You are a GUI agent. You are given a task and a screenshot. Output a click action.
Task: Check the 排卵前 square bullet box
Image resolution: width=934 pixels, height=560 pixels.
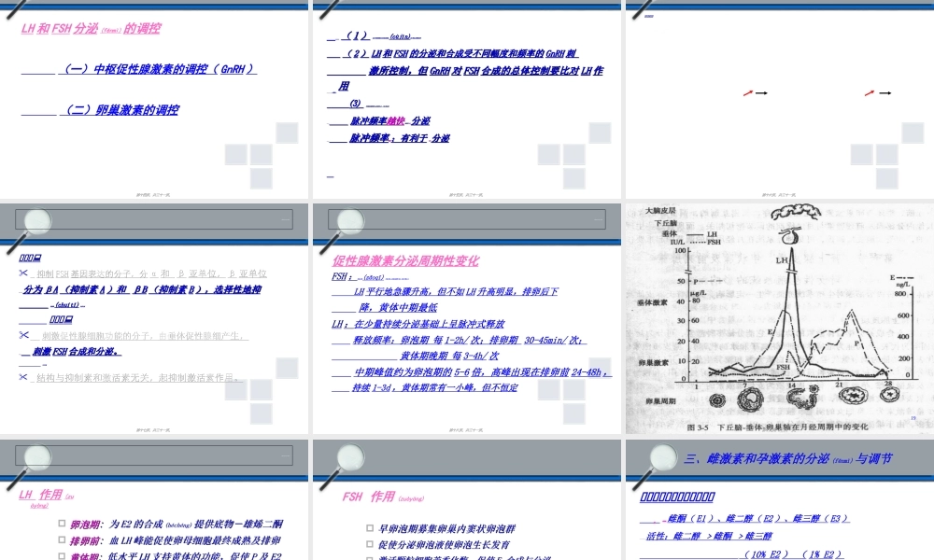[62, 540]
